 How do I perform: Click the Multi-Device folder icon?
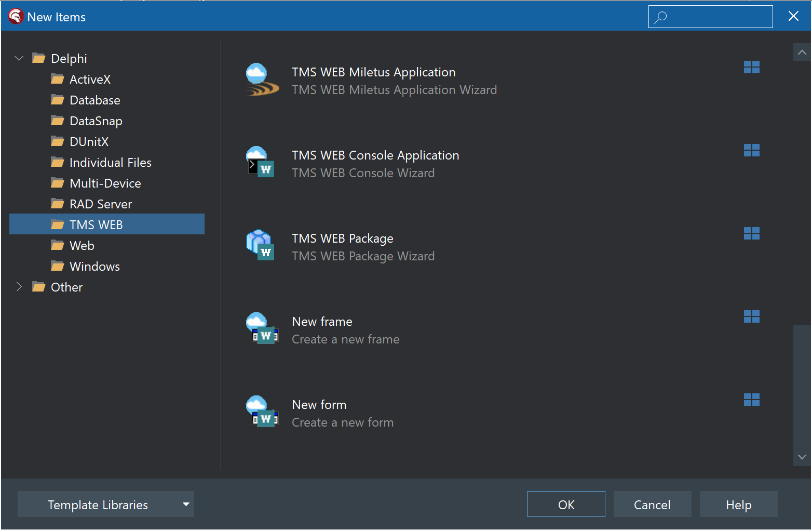tap(58, 183)
